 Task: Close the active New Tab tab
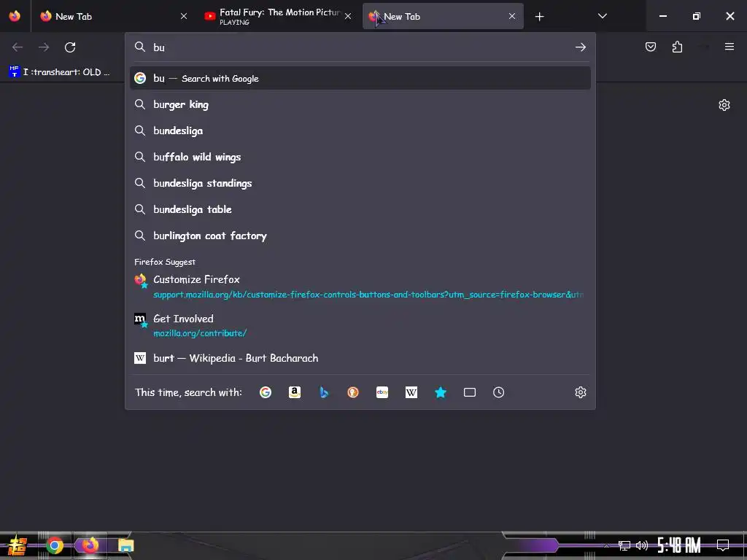pyautogui.click(x=511, y=16)
